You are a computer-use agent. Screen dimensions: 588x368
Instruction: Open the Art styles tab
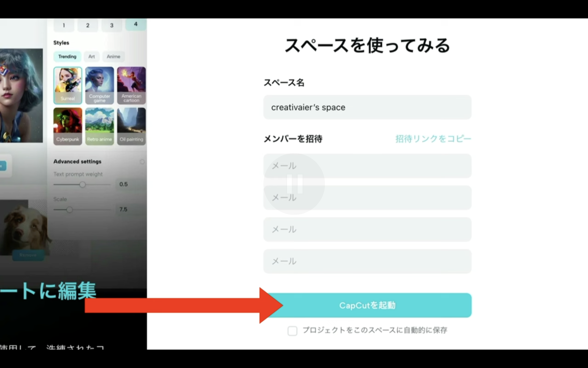click(x=92, y=56)
